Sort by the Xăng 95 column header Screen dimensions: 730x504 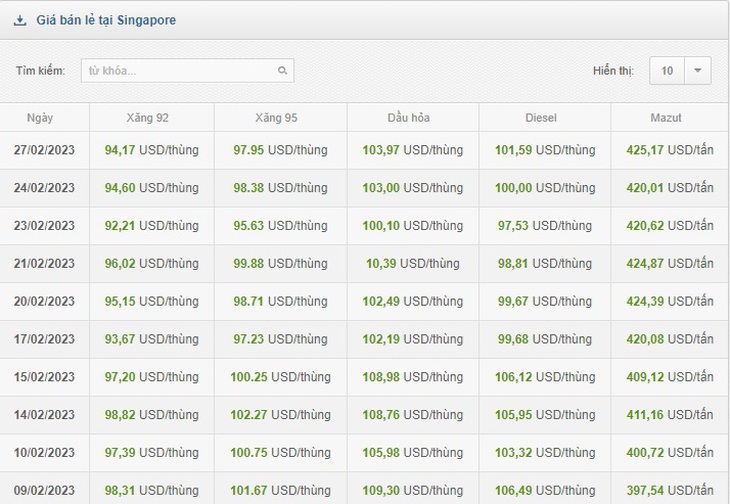pyautogui.click(x=276, y=118)
